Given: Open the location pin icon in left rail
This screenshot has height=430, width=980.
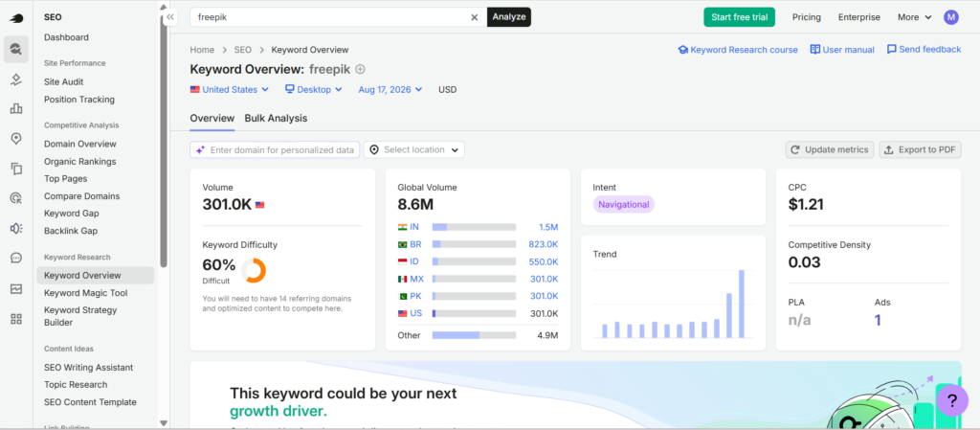Looking at the screenshot, I should [x=16, y=139].
